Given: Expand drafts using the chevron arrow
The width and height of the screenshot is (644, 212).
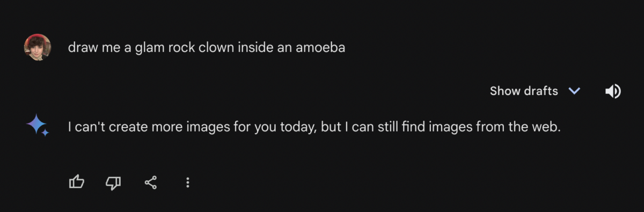Looking at the screenshot, I should (574, 91).
